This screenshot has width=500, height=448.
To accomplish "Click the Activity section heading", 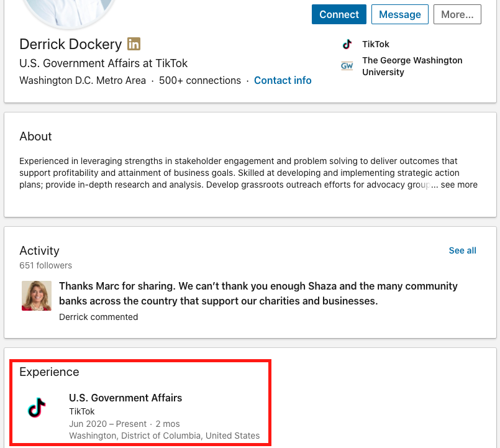I will pos(39,251).
